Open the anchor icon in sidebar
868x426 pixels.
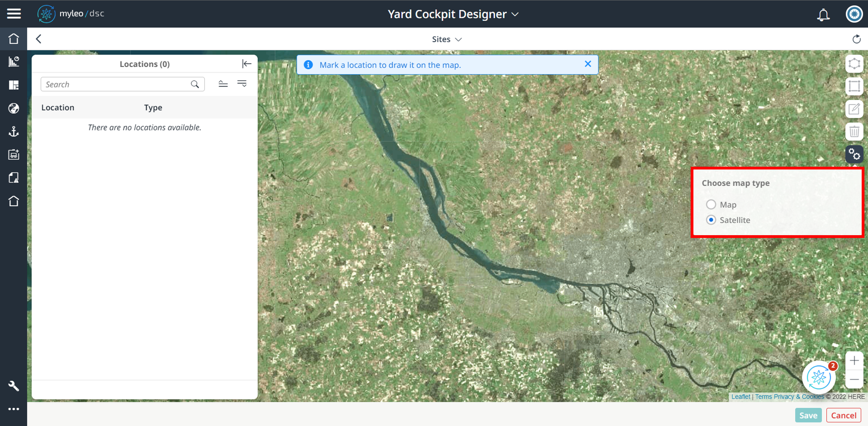[x=13, y=131]
